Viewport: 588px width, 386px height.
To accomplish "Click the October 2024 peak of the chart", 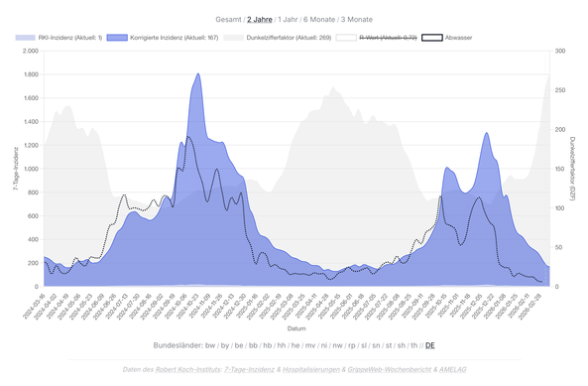I will pos(198,73).
